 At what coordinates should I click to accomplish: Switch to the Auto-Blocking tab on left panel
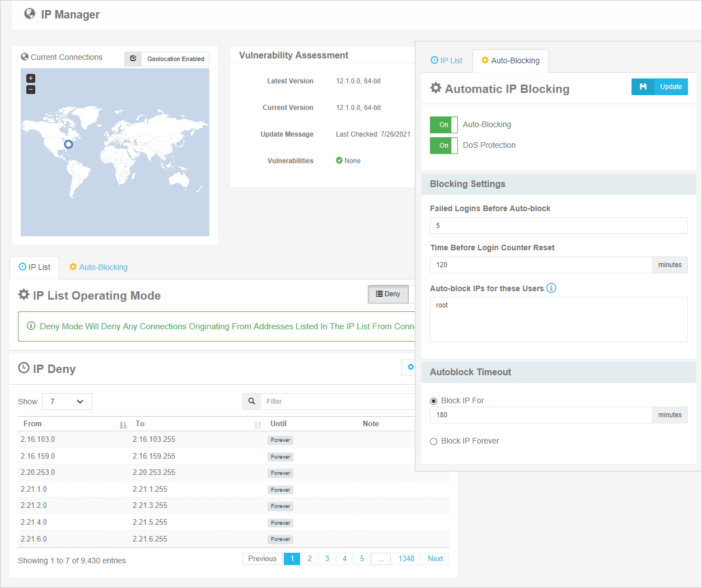click(x=99, y=267)
